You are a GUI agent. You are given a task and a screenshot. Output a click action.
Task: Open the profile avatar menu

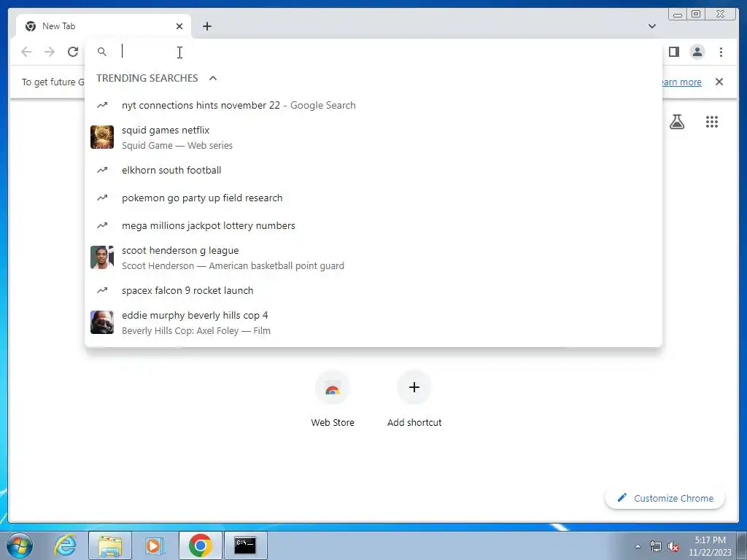tap(697, 52)
